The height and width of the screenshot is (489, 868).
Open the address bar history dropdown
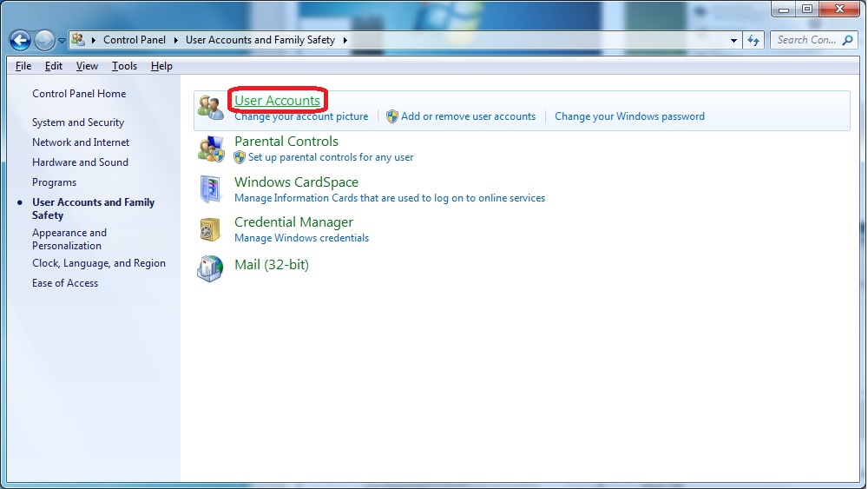pyautogui.click(x=733, y=40)
